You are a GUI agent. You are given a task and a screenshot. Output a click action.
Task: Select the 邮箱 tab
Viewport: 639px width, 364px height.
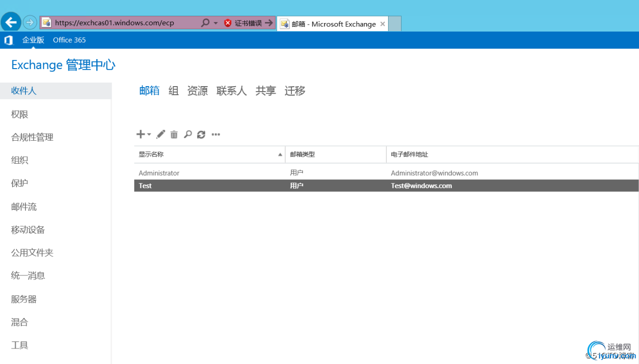click(149, 91)
